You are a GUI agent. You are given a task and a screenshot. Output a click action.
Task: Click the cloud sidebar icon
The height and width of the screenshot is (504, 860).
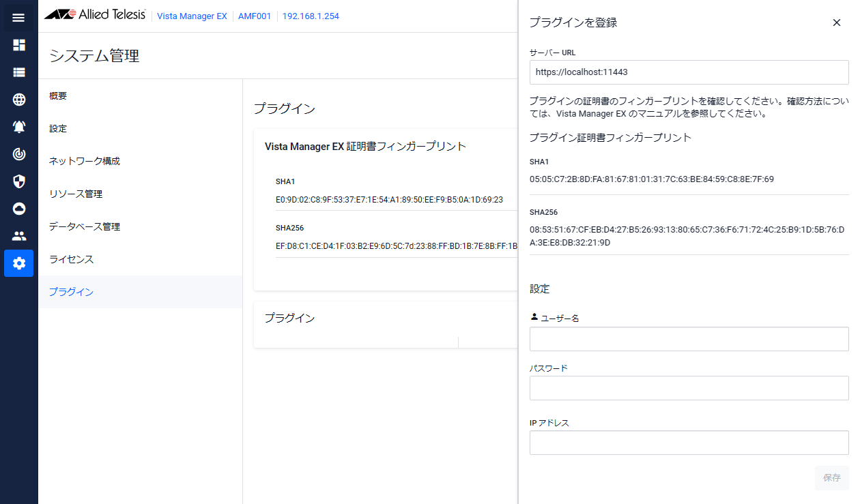18,209
